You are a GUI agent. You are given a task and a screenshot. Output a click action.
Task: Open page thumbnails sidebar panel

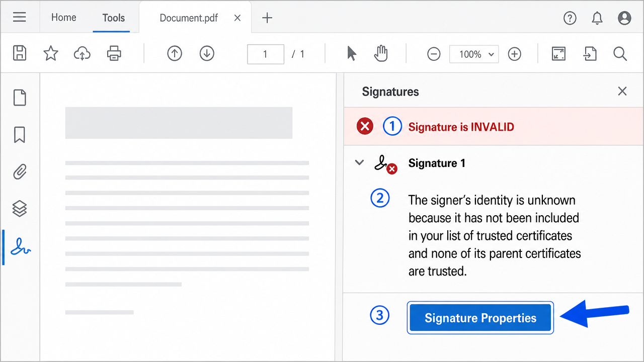pos(20,98)
